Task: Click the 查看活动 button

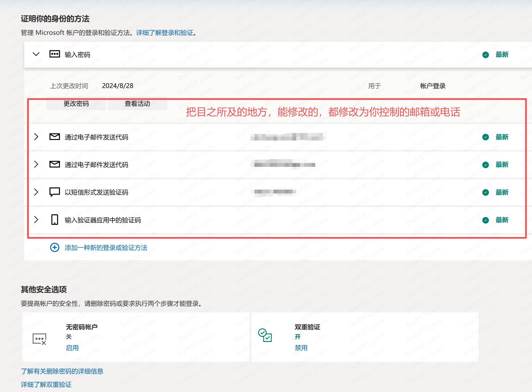Action: coord(137,104)
